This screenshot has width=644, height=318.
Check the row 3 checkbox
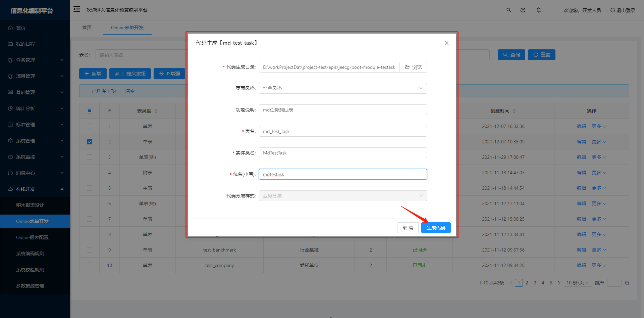point(90,157)
